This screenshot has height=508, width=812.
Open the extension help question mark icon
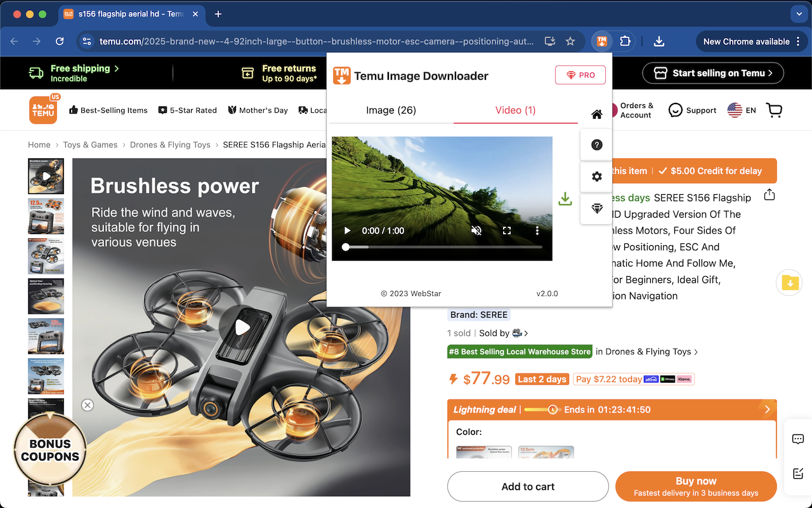tap(596, 144)
